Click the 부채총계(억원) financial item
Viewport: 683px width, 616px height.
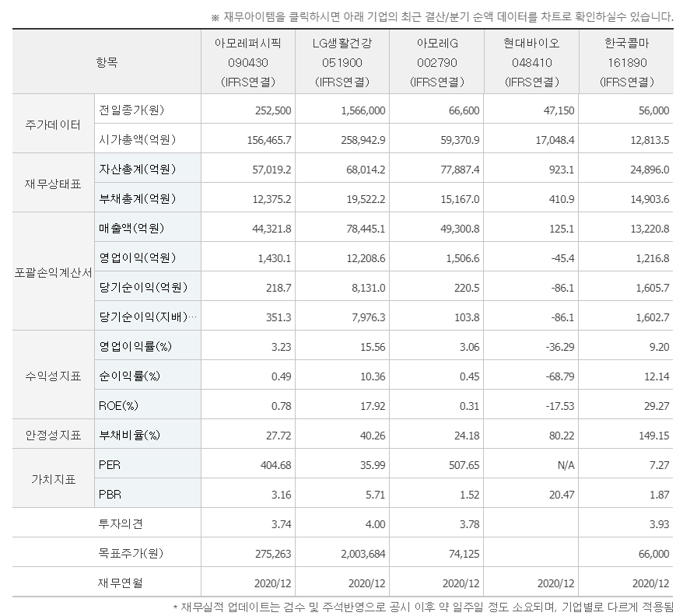[x=137, y=198]
